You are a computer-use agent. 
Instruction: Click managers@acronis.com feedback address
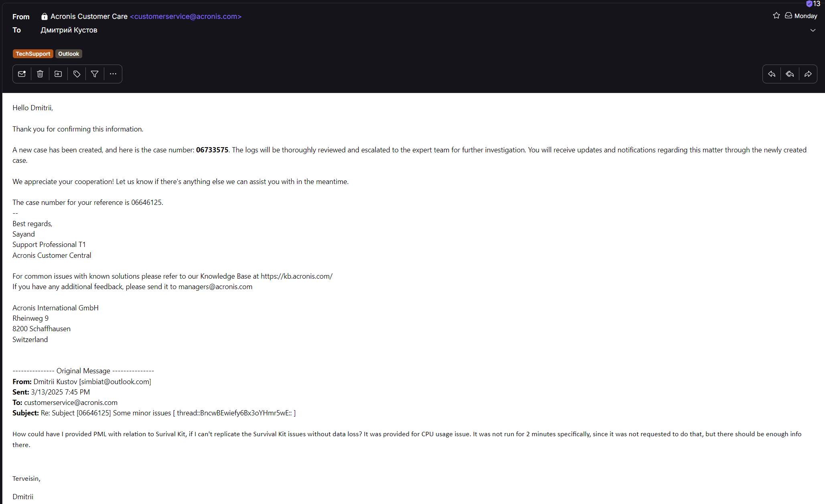(215, 287)
